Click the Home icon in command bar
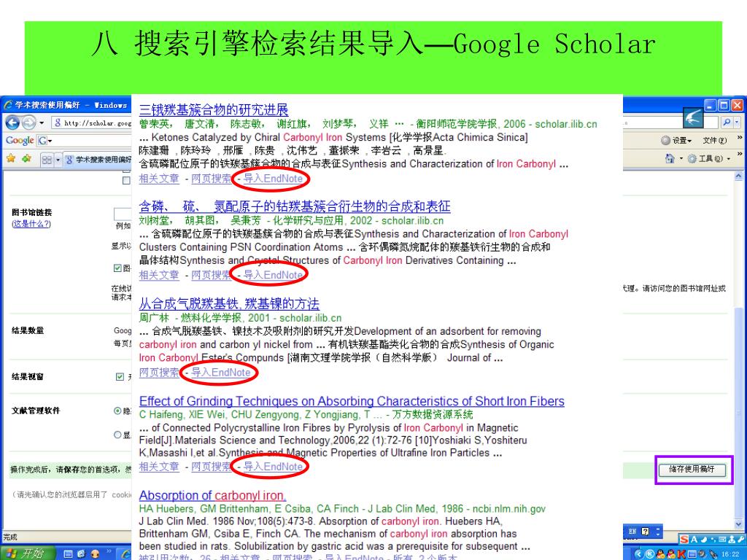Viewport: 747px width, 560px height. 670,158
